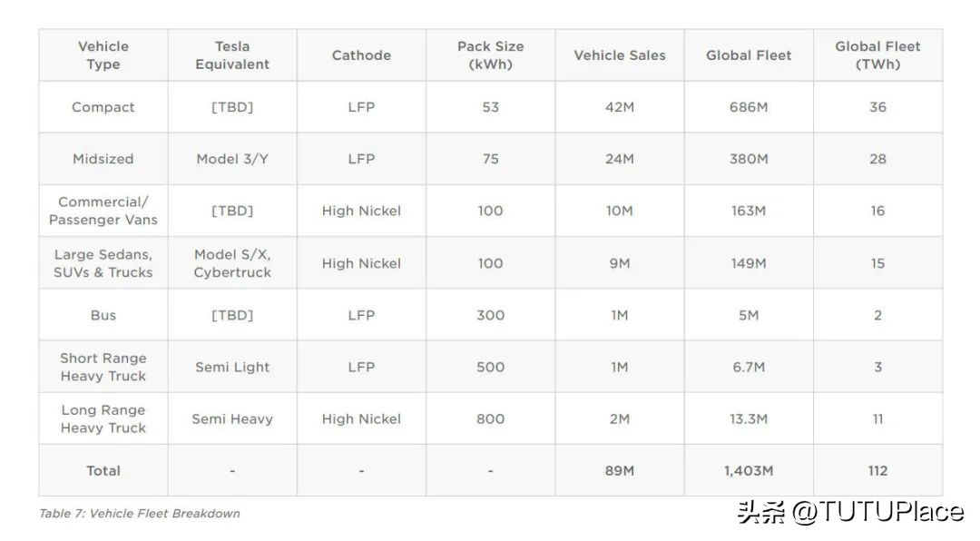This screenshot has width=980, height=541.
Task: Click the Cathode column header
Action: point(361,55)
